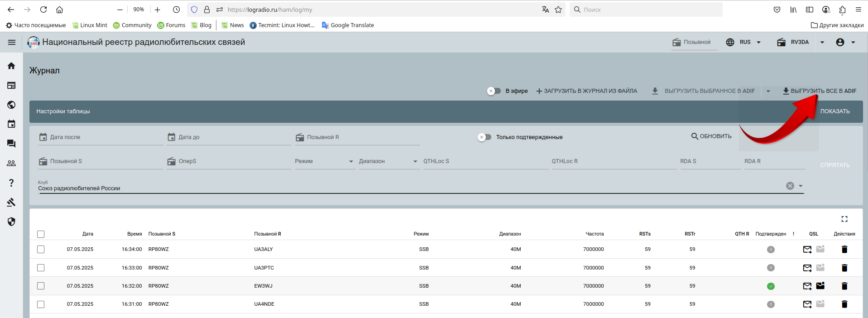Sort by the 'Частота' column header
Image resolution: width=868 pixels, height=318 pixels.
click(x=595, y=234)
